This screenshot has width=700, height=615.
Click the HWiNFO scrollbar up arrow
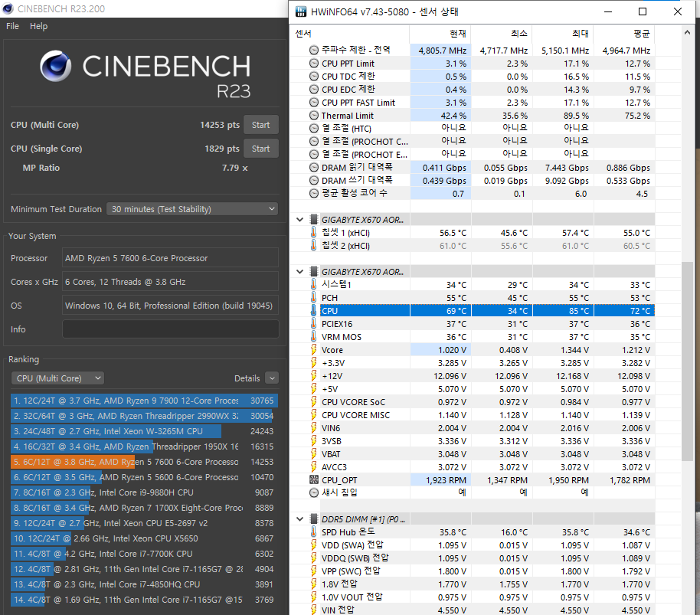(687, 32)
